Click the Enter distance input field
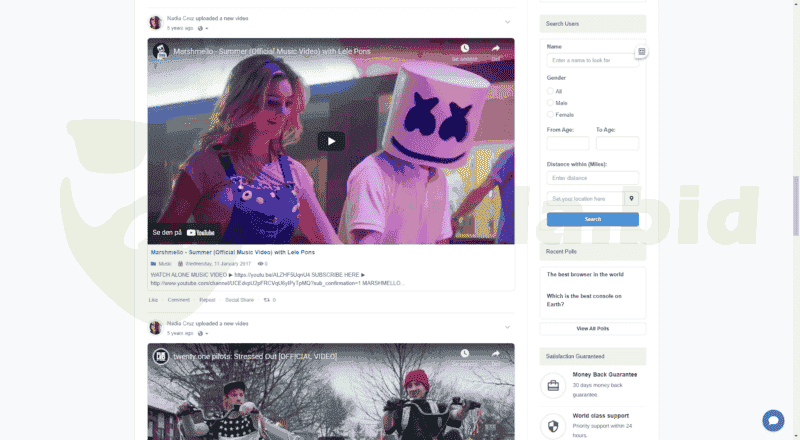 coord(592,178)
